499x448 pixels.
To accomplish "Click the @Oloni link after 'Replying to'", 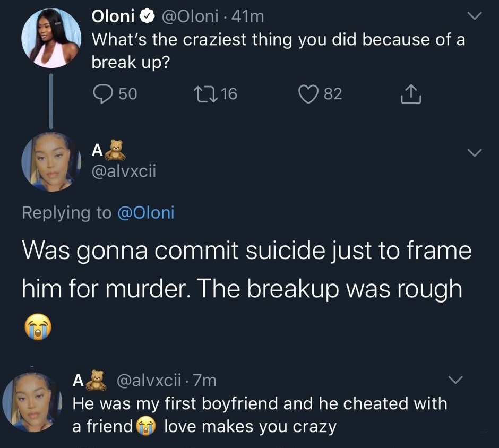I will 144,212.
